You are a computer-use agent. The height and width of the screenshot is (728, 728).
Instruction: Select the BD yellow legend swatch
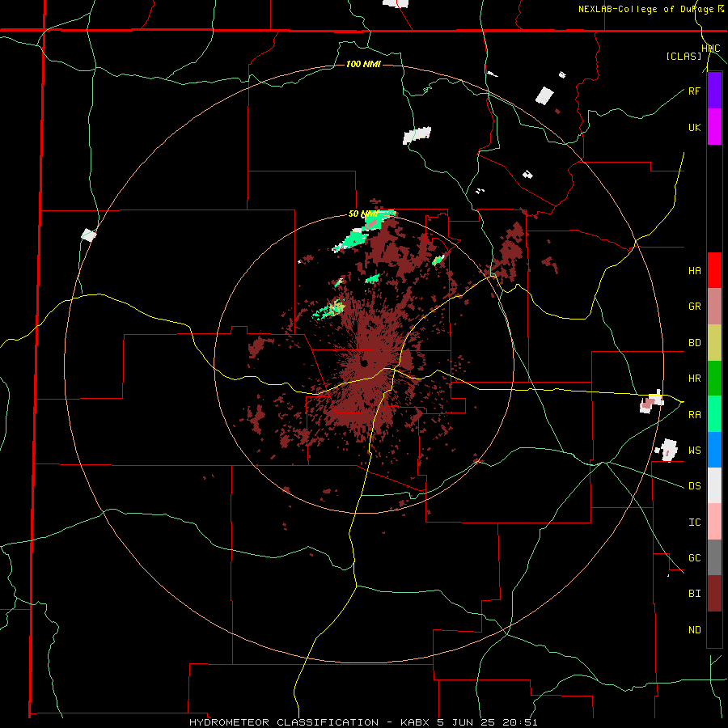click(x=714, y=343)
